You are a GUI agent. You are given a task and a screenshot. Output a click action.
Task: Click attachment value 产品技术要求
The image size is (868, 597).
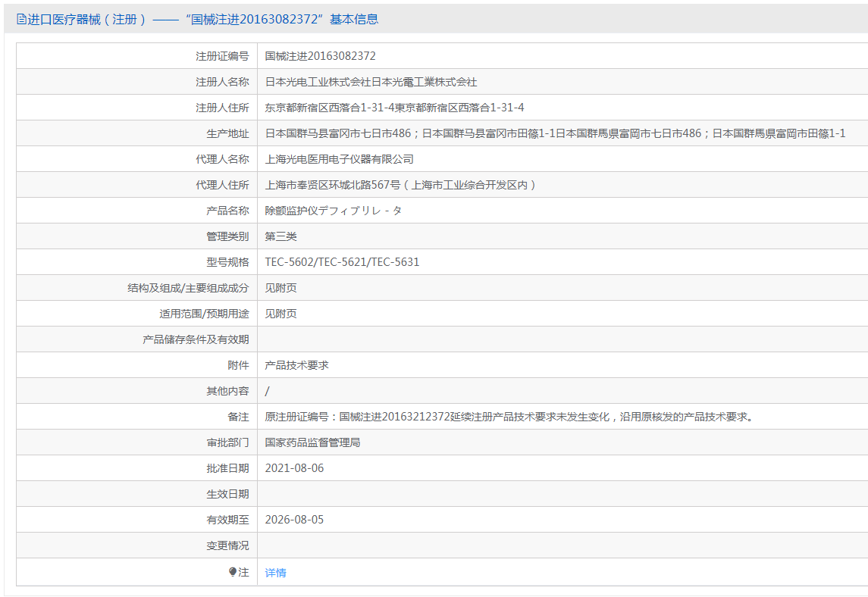coord(296,365)
